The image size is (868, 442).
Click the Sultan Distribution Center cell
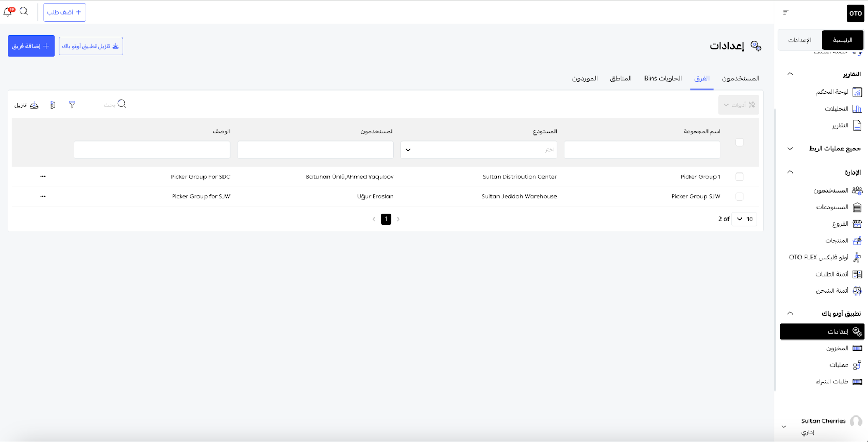(x=520, y=177)
